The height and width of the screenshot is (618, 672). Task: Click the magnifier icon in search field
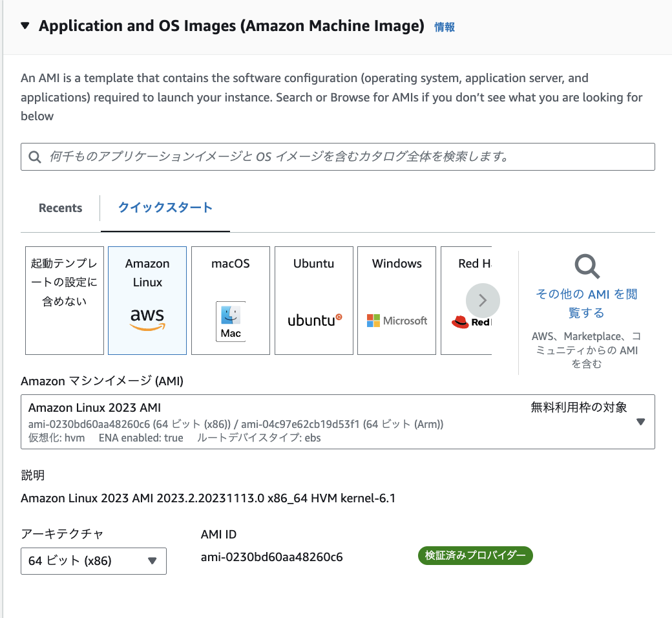(x=35, y=157)
